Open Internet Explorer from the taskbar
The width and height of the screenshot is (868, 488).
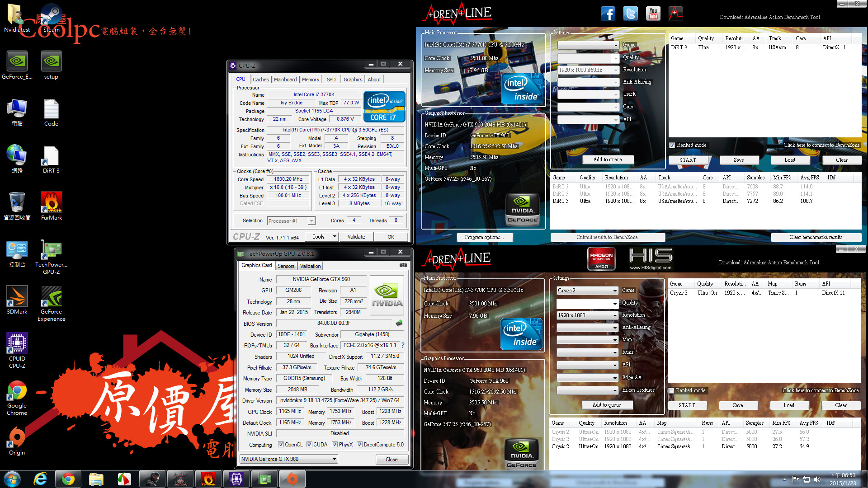coord(40,479)
